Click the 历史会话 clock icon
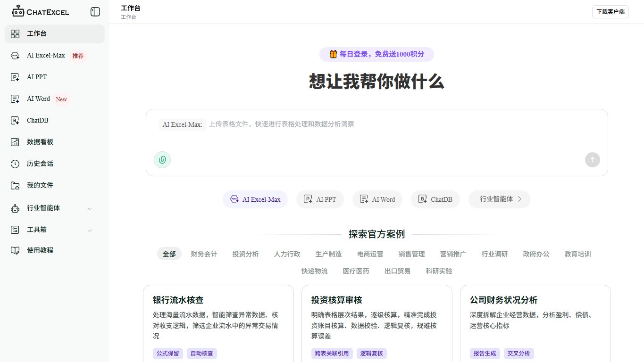Viewport: 644px width, 362px height. pyautogui.click(x=15, y=164)
